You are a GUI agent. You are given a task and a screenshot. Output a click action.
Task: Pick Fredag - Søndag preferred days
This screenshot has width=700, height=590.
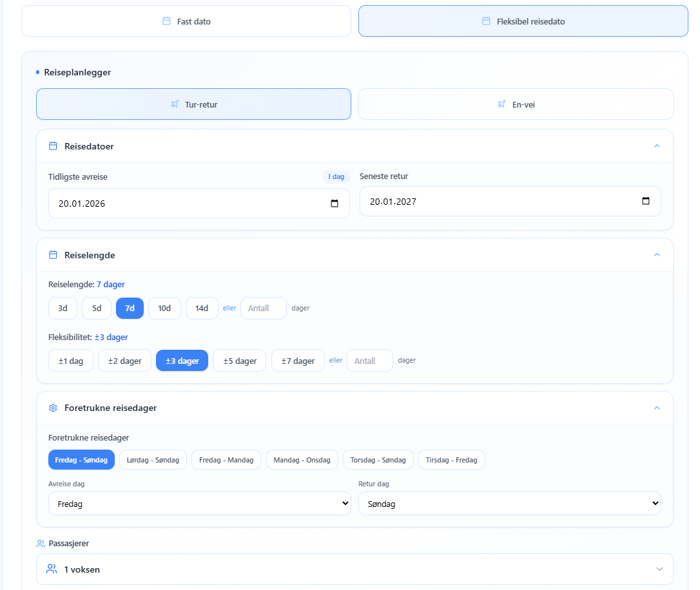pos(81,460)
